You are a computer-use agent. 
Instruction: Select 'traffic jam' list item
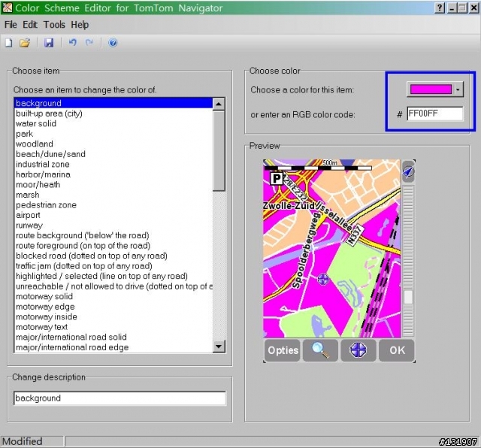pos(113,266)
